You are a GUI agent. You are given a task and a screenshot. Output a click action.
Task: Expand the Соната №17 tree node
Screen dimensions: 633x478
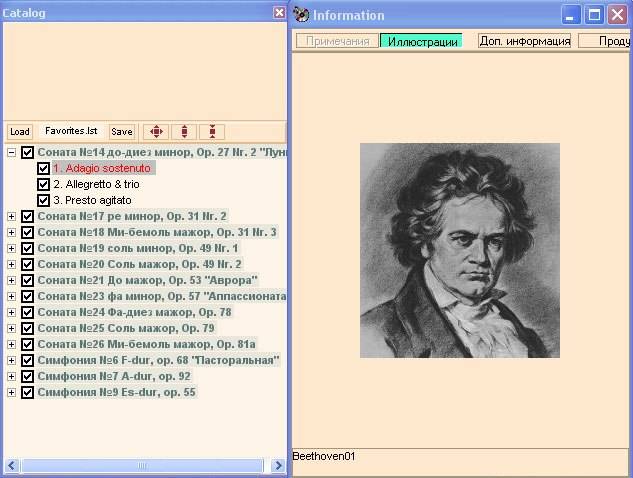pyautogui.click(x=11, y=216)
